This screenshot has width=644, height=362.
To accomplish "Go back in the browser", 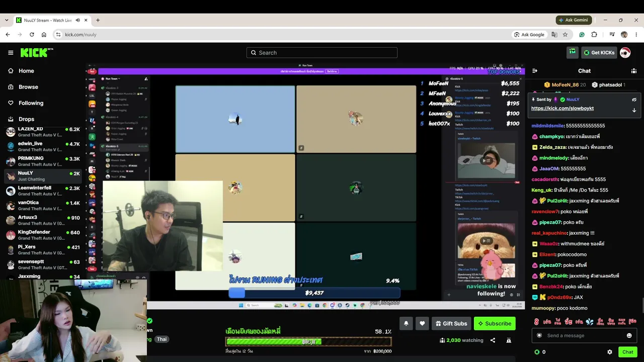I will tap(8, 35).
